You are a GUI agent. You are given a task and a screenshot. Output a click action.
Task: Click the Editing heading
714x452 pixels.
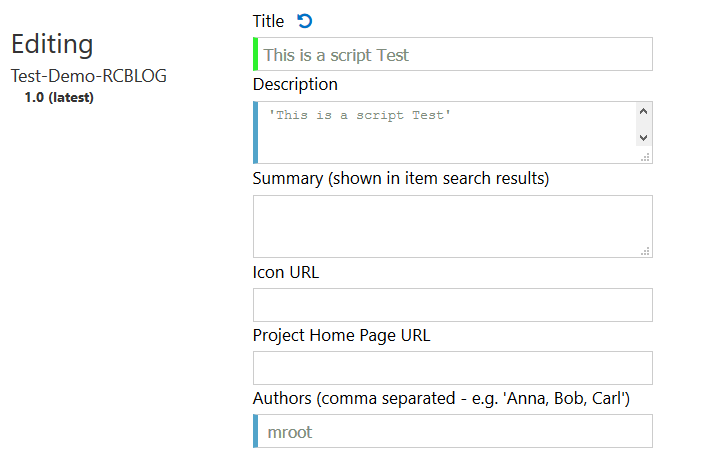coord(52,44)
